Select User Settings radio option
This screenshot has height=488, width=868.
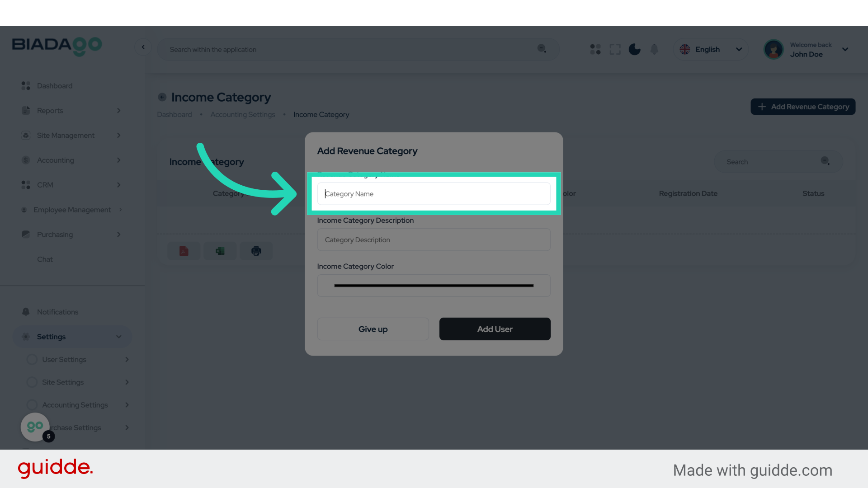pyautogui.click(x=32, y=359)
